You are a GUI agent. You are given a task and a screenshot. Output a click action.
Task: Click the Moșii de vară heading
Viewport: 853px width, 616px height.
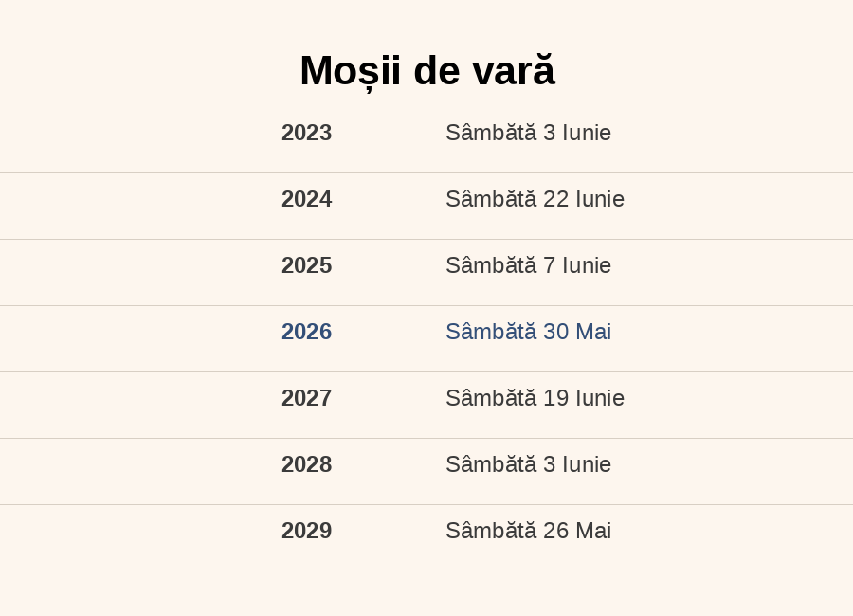click(427, 71)
